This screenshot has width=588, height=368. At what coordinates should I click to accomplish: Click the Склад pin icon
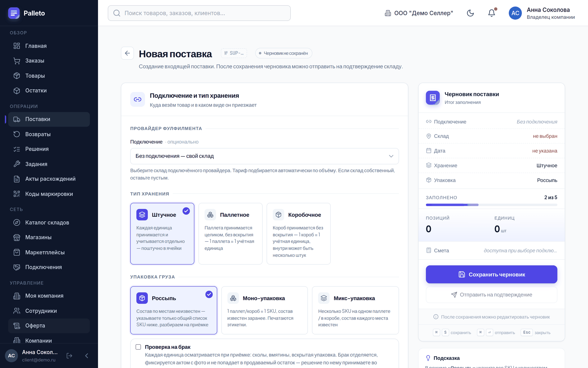429,136
